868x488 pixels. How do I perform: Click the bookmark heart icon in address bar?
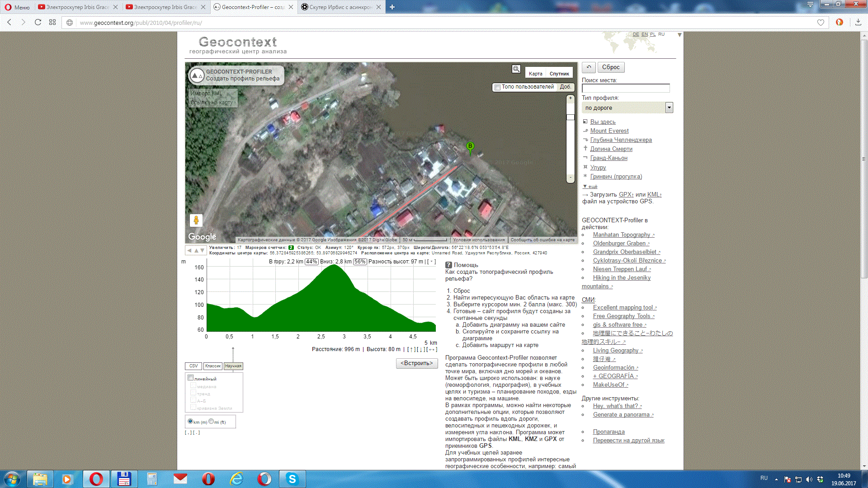(x=821, y=23)
